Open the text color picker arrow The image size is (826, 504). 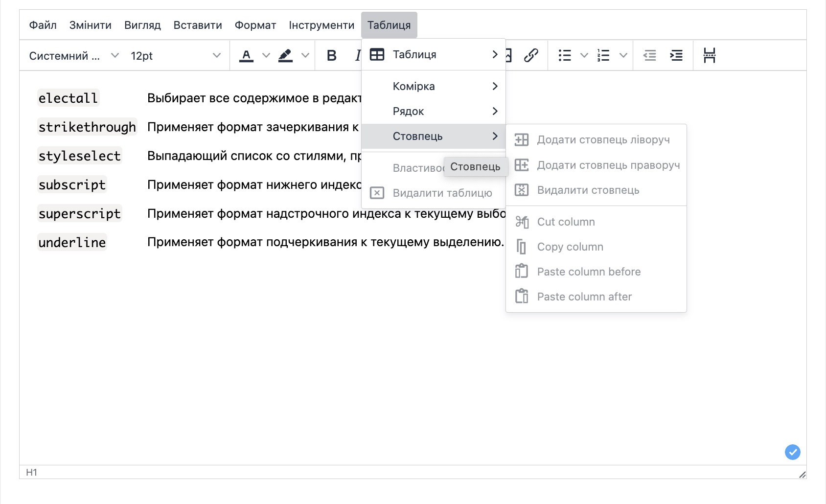pos(266,56)
